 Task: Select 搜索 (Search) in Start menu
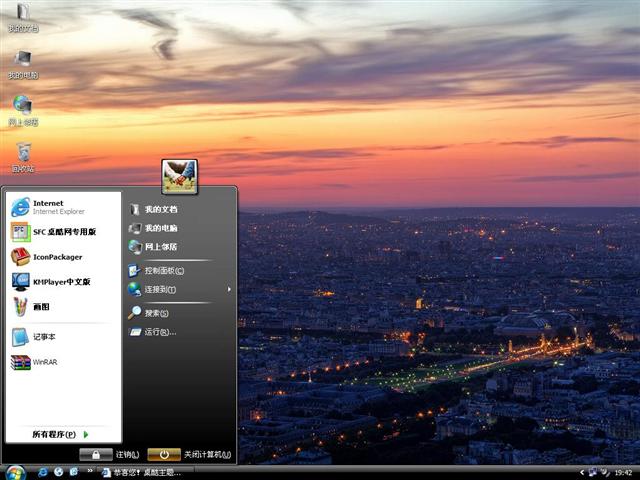(155, 313)
